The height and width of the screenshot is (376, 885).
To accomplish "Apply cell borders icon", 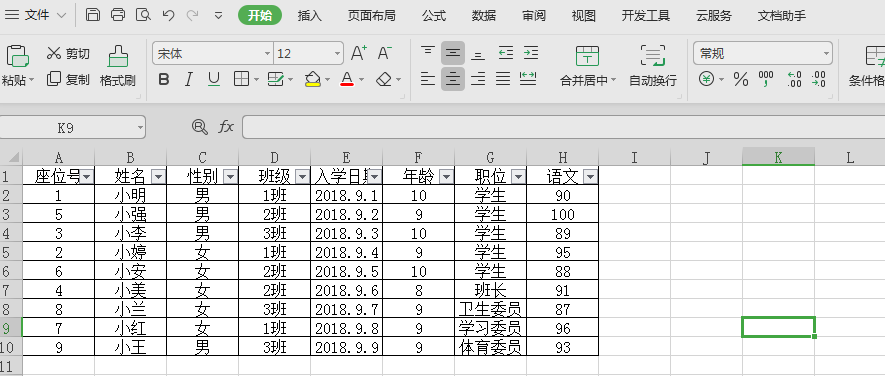I will (242, 79).
